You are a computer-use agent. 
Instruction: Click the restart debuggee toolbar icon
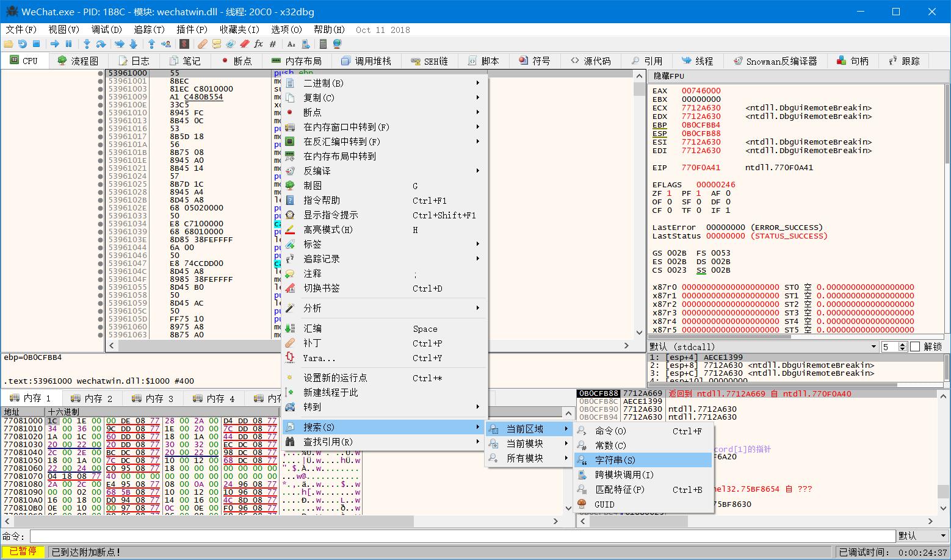(x=23, y=44)
